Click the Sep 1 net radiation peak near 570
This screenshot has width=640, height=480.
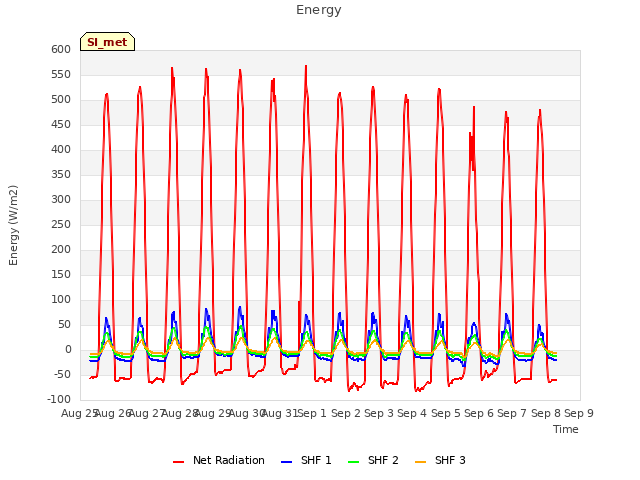tap(306, 66)
